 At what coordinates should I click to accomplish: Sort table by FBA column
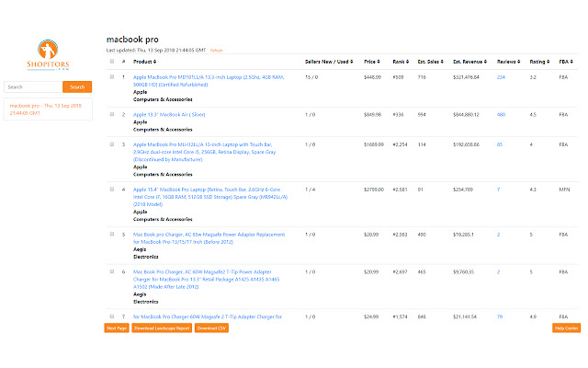tap(566, 62)
